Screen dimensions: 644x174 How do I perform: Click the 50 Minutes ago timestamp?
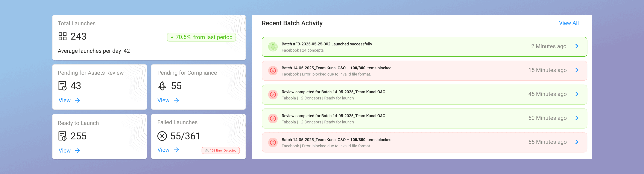[547, 118]
